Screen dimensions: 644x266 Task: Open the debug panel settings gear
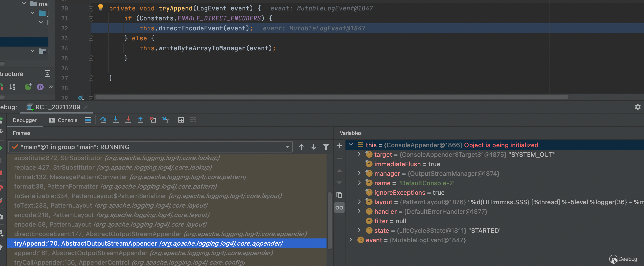638,107
